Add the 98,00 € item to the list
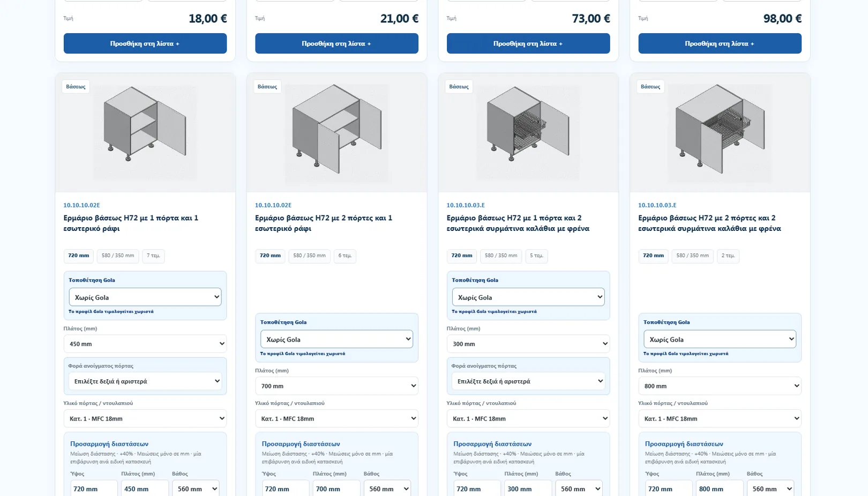This screenshot has height=496, width=868. [x=720, y=43]
